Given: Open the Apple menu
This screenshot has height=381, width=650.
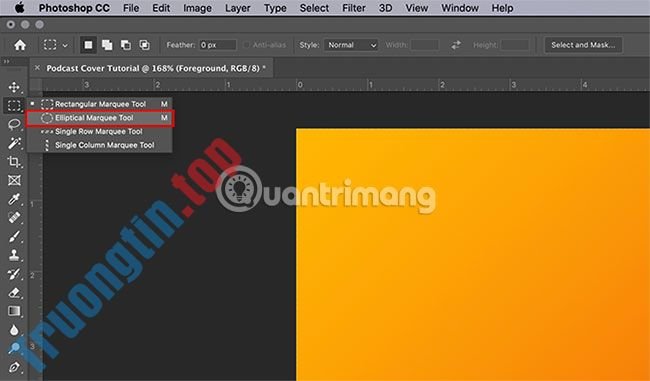Looking at the screenshot, I should coord(19,8).
